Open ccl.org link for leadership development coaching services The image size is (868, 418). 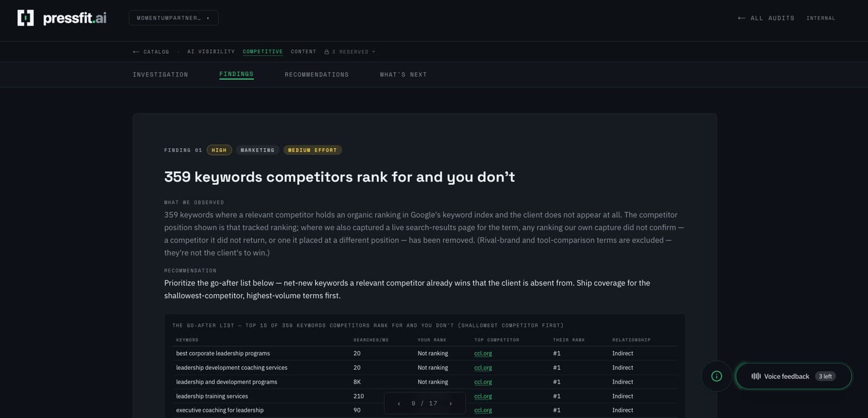[483, 368]
